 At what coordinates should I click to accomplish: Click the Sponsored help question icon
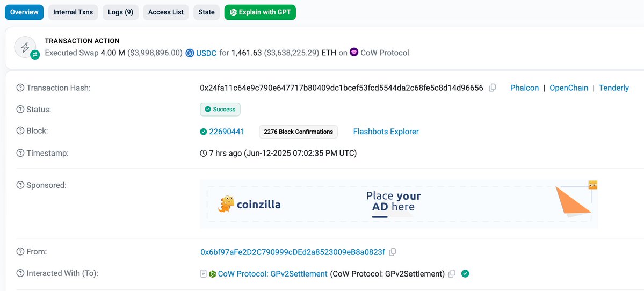pyautogui.click(x=20, y=185)
